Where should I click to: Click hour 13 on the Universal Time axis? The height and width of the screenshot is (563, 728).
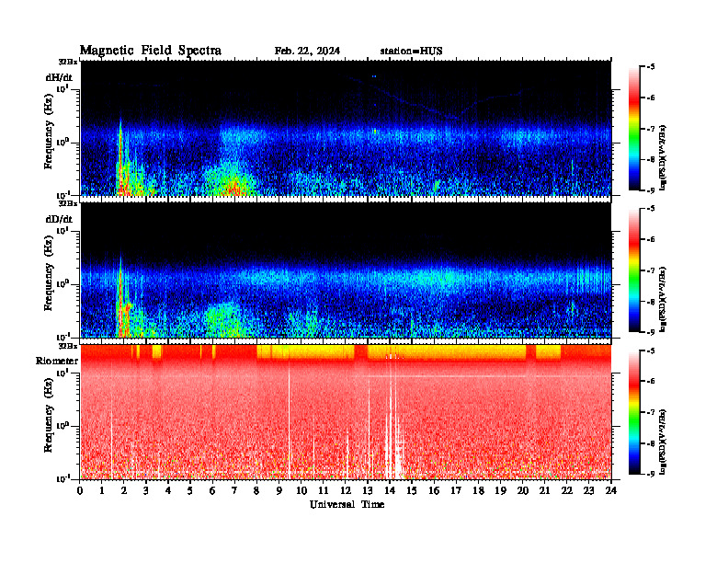pyautogui.click(x=368, y=491)
